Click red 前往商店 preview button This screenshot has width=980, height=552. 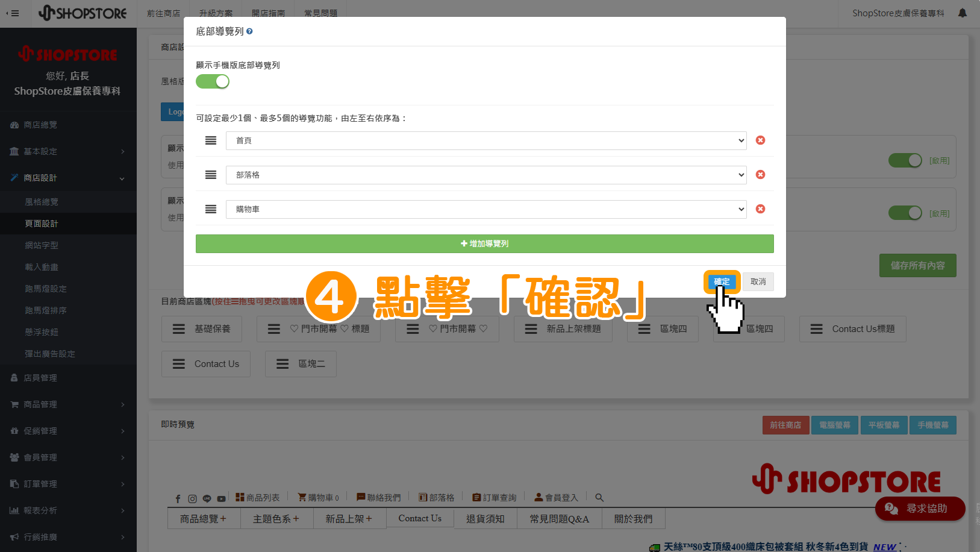(785, 425)
